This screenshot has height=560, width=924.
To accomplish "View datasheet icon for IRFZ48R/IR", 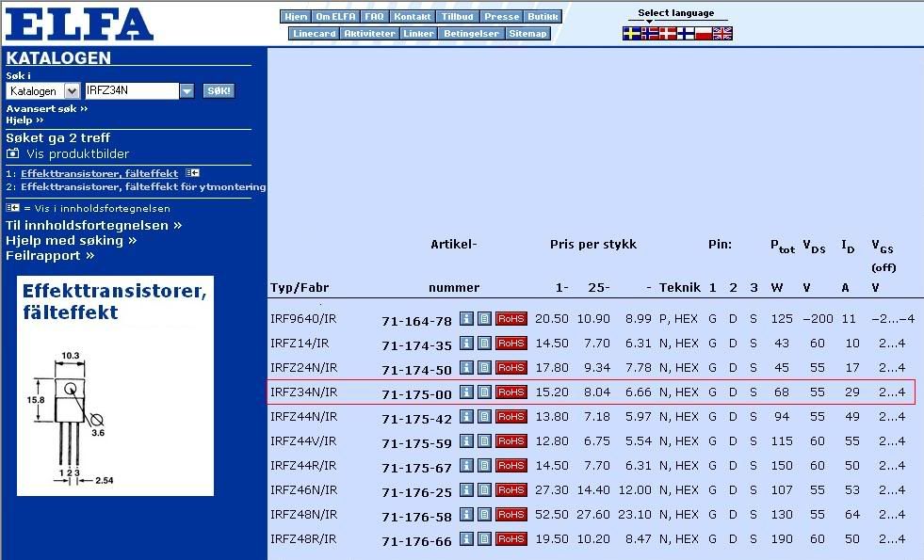I will pyautogui.click(x=484, y=538).
